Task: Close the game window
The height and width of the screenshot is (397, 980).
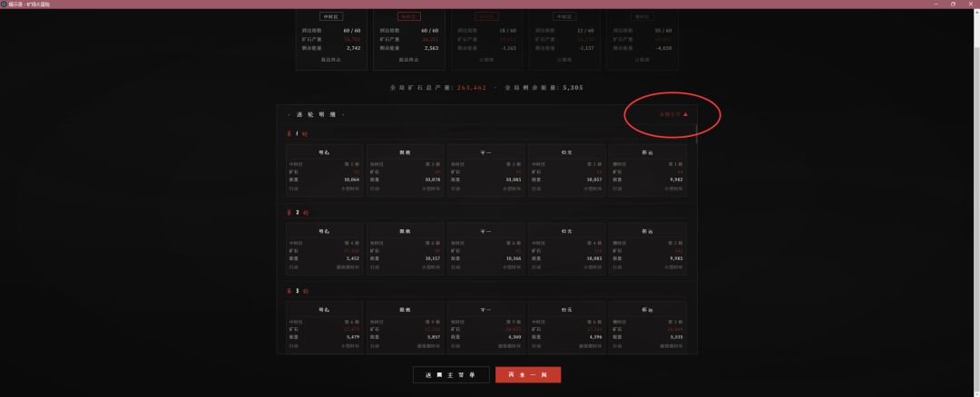Action: click(x=970, y=4)
